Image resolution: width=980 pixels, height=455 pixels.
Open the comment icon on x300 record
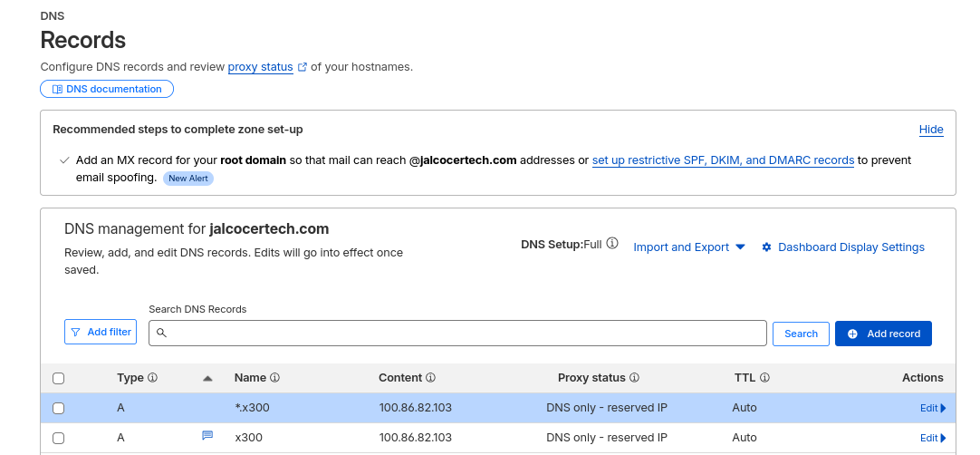tap(207, 435)
